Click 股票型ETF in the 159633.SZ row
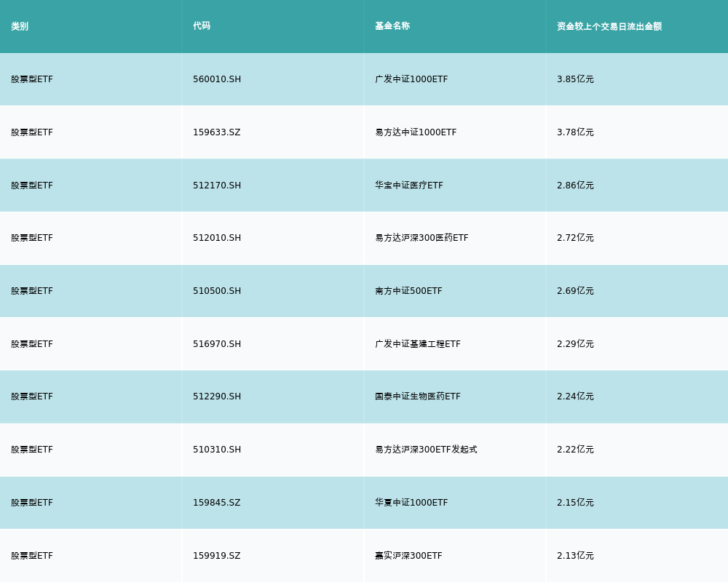The image size is (728, 582). pyautogui.click(x=32, y=132)
